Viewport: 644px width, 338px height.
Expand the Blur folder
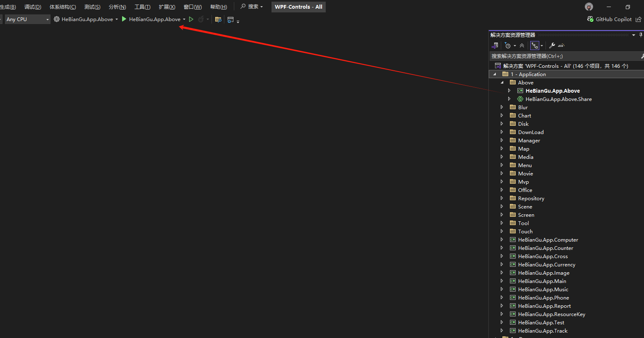(502, 107)
